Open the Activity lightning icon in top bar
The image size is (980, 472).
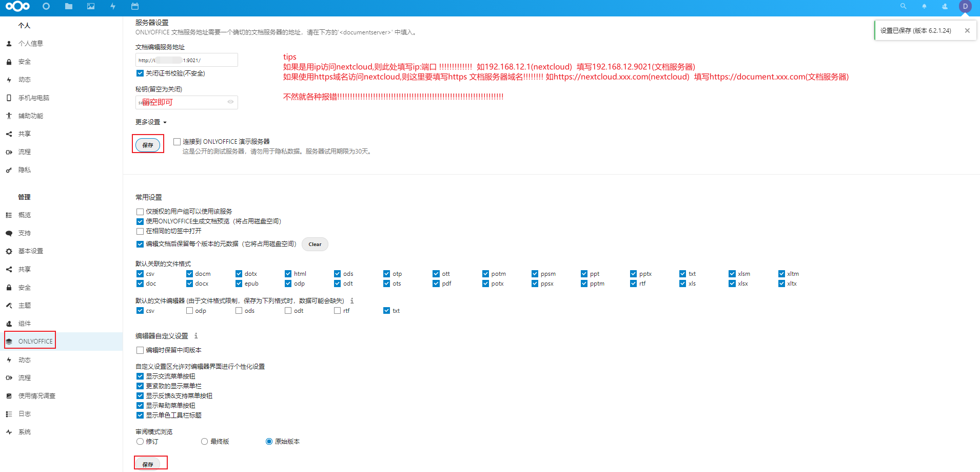(113, 6)
